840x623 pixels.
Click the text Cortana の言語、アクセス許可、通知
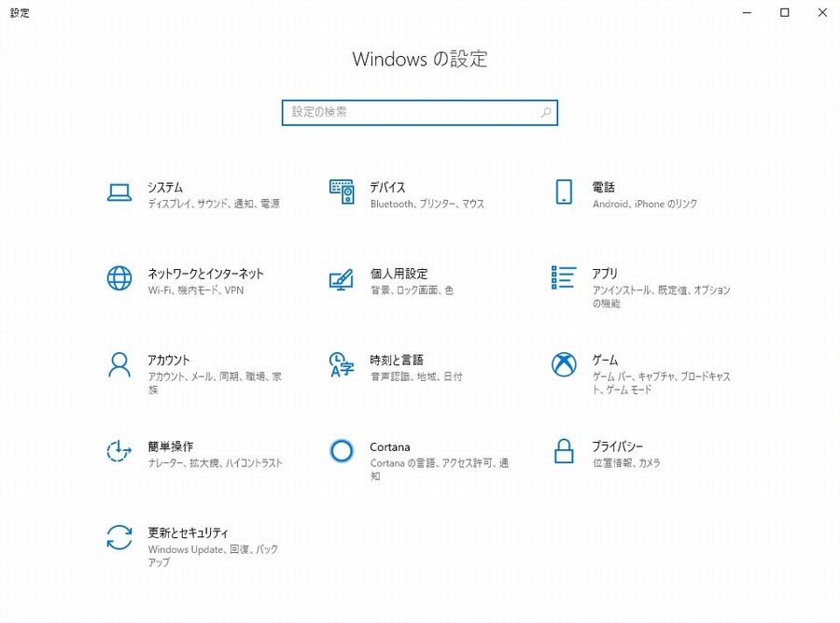440,469
